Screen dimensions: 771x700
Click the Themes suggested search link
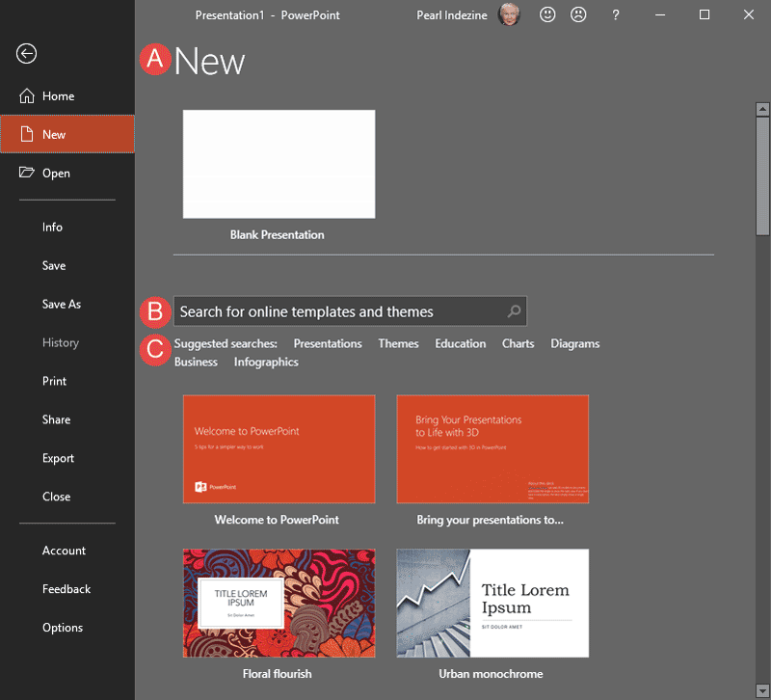pos(398,343)
